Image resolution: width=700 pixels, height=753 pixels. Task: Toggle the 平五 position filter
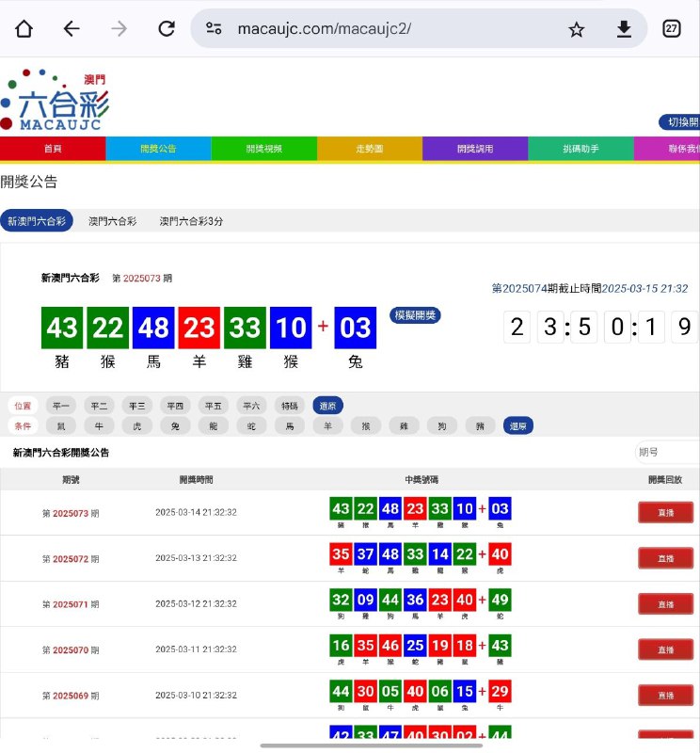[x=214, y=406]
